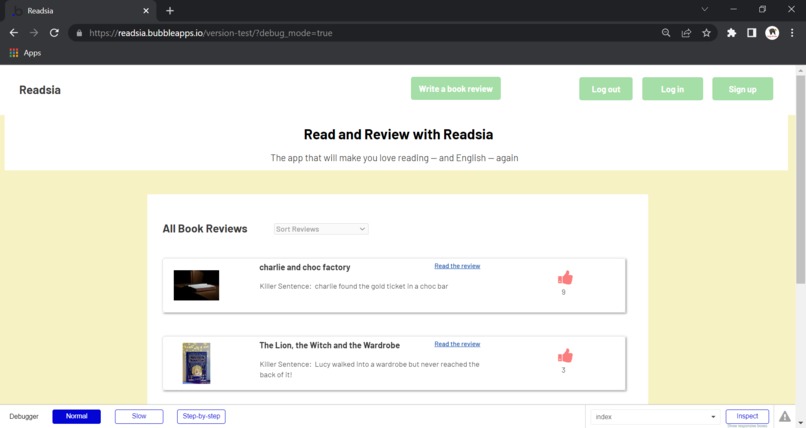Screen dimensions: 806x428
Task: Reload the Readsia page
Action: pos(54,33)
